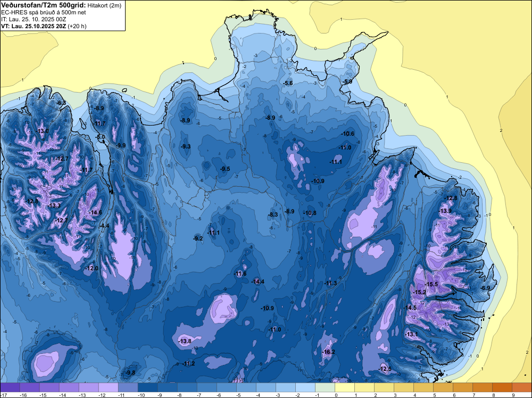The height and width of the screenshot is (398, 532).
Task: Click the '9' legend scale label
Action: pos(513,395)
